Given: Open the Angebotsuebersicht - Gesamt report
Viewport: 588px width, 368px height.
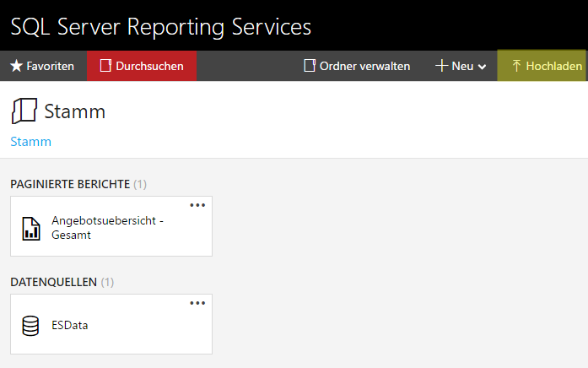Looking at the screenshot, I should pos(111,226).
